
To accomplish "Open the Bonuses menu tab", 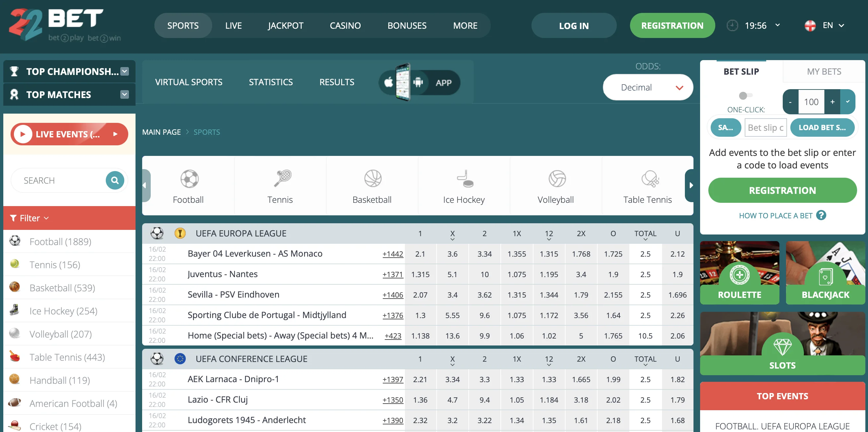I will click(407, 25).
